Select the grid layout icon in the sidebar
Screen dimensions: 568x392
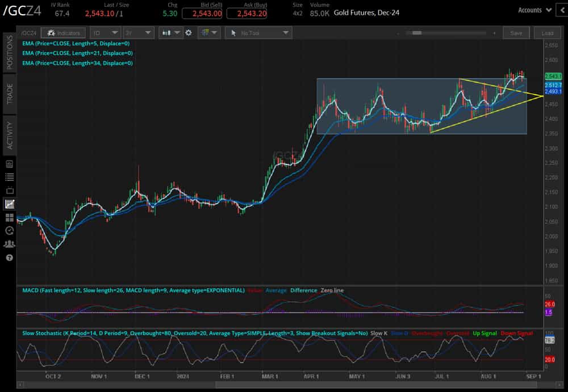pyautogui.click(x=9, y=217)
